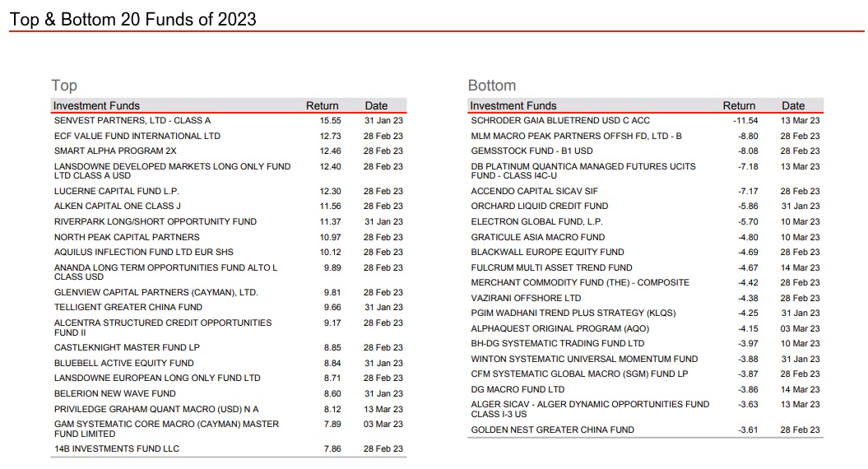The height and width of the screenshot is (469, 868).
Task: Click the Bottom table 'Date' column header
Action: 793,106
